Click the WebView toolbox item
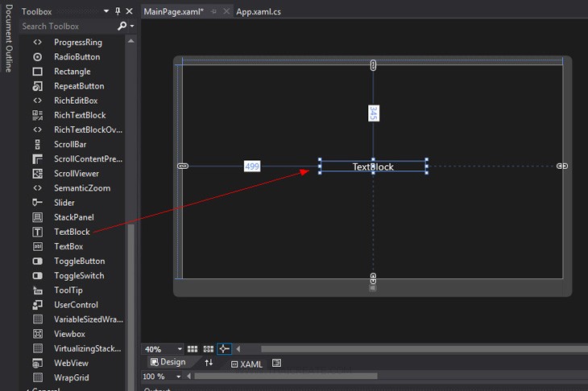 pos(71,363)
